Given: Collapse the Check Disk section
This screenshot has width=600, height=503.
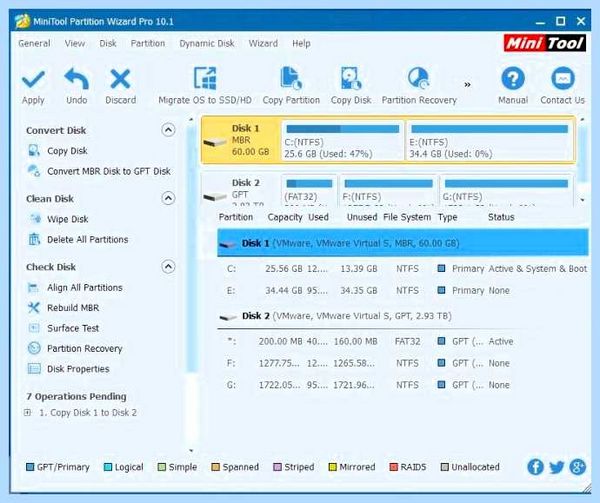Looking at the screenshot, I should [168, 266].
